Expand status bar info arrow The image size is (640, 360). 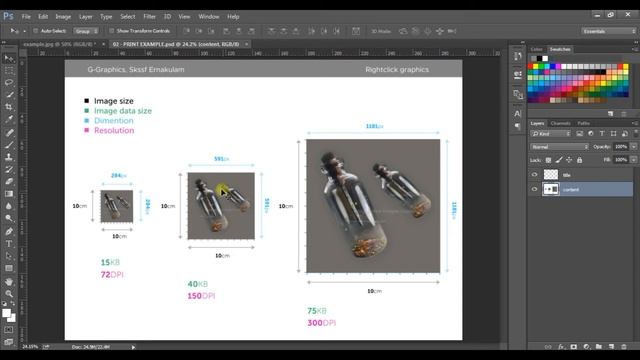coord(133,347)
